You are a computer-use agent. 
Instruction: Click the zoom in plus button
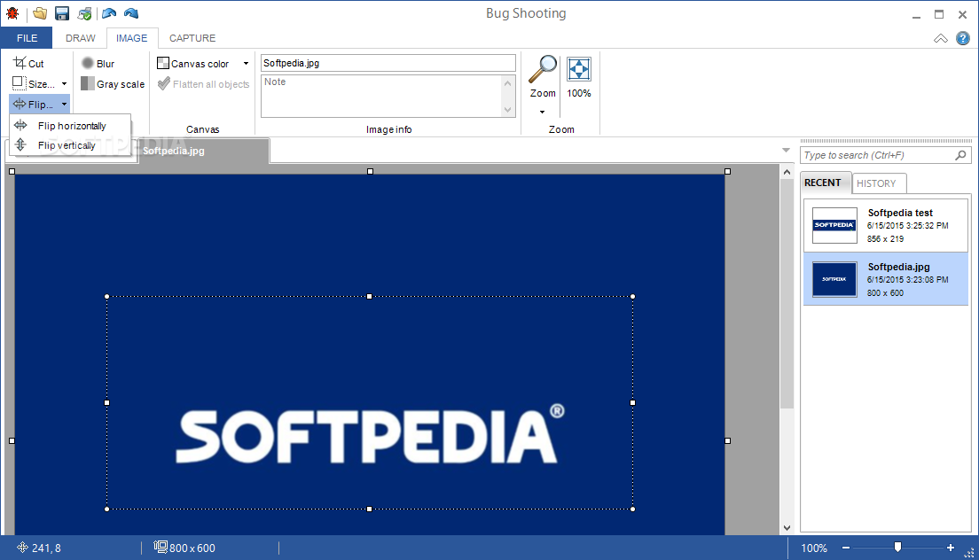click(951, 548)
